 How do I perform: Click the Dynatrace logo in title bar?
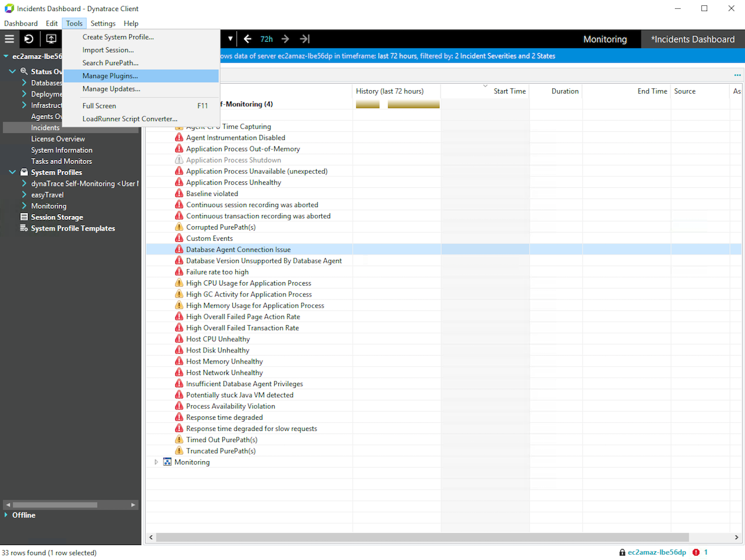tap(9, 8)
